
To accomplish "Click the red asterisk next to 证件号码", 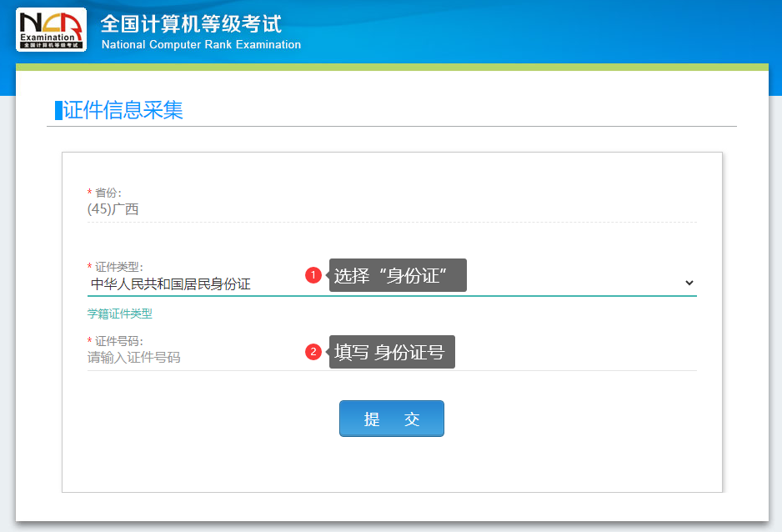I will pos(89,340).
